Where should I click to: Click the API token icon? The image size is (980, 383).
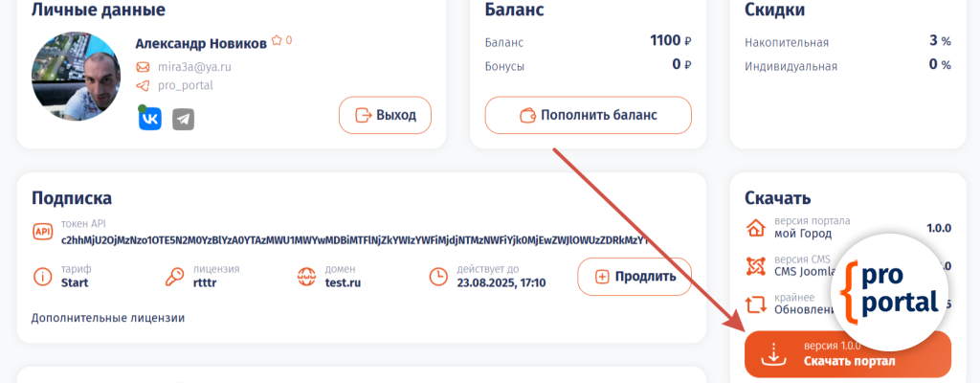[x=43, y=231]
